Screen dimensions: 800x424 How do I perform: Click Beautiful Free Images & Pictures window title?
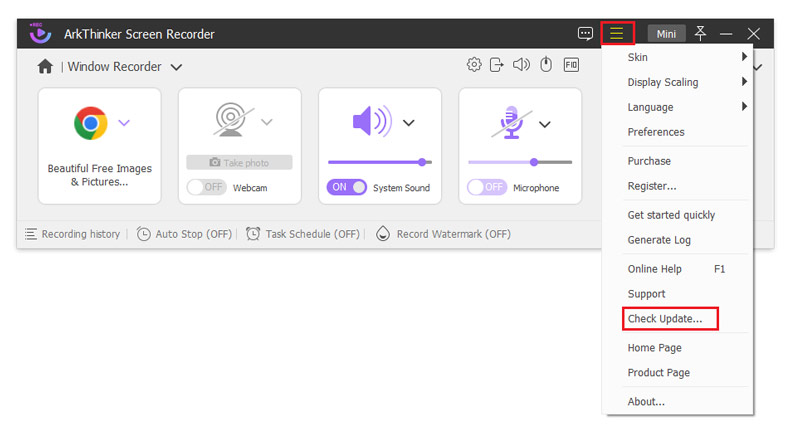click(x=99, y=175)
